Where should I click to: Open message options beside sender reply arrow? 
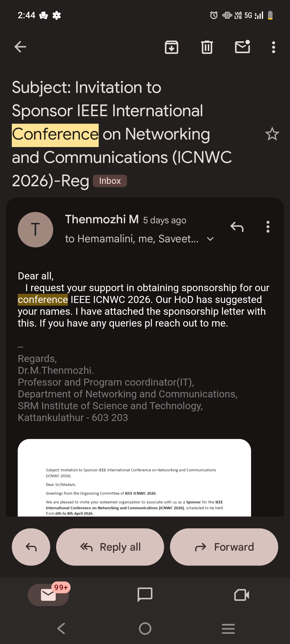[x=268, y=227]
